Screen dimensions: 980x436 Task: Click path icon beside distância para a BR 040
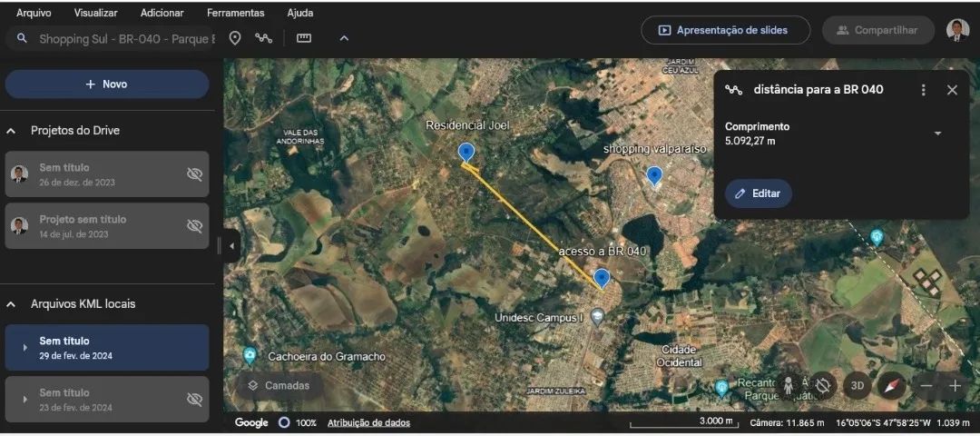tap(734, 89)
